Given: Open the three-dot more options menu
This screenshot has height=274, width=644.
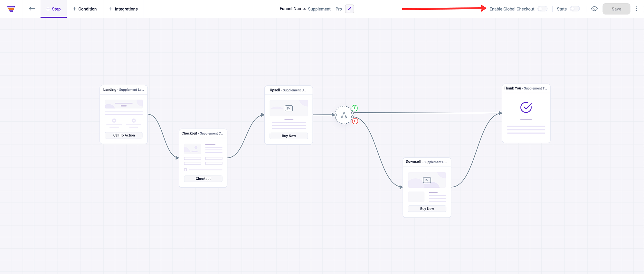Looking at the screenshot, I should tap(636, 9).
